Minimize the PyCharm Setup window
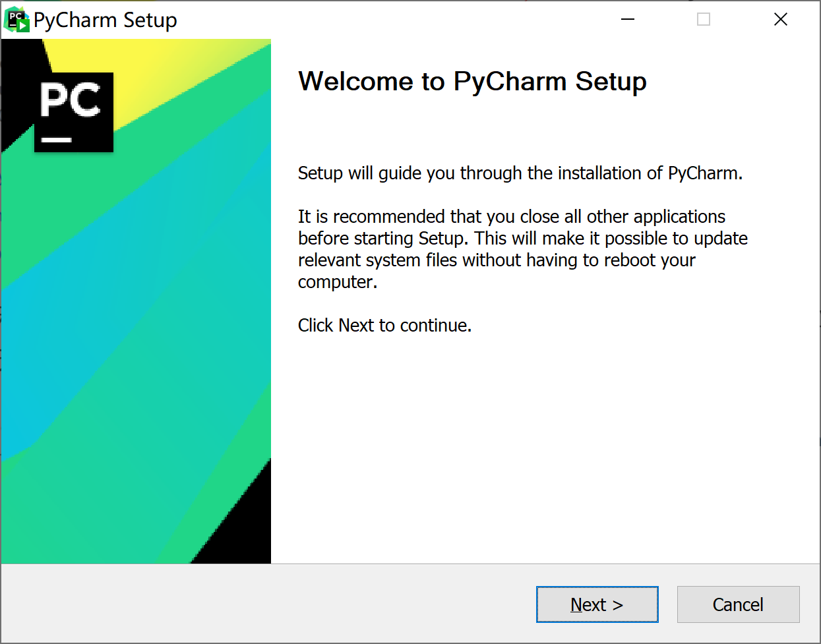 pyautogui.click(x=628, y=20)
